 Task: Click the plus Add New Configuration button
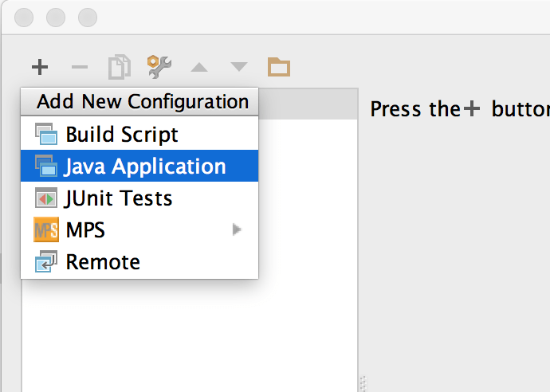pyautogui.click(x=40, y=67)
